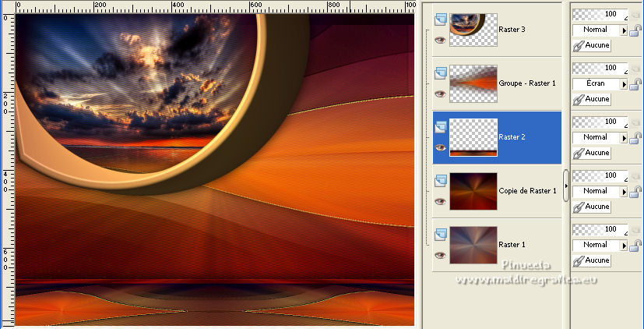Click the opacity slider of Raster 2
The height and width of the screenshot is (329, 644).
click(600, 122)
